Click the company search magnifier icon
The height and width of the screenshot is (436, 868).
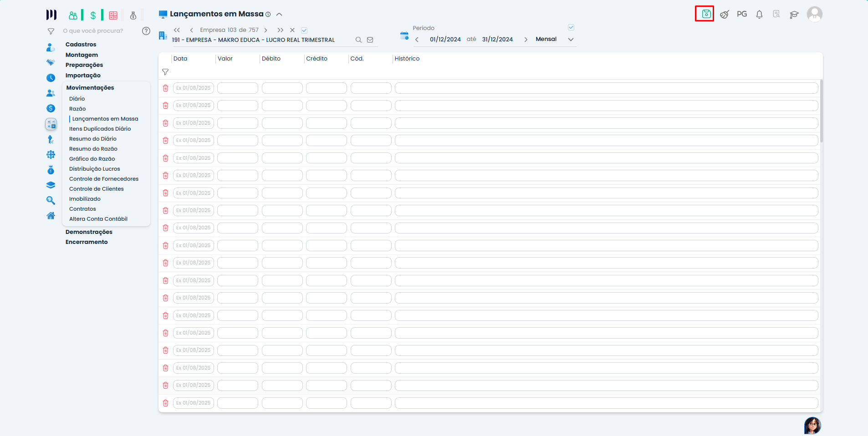(x=358, y=40)
